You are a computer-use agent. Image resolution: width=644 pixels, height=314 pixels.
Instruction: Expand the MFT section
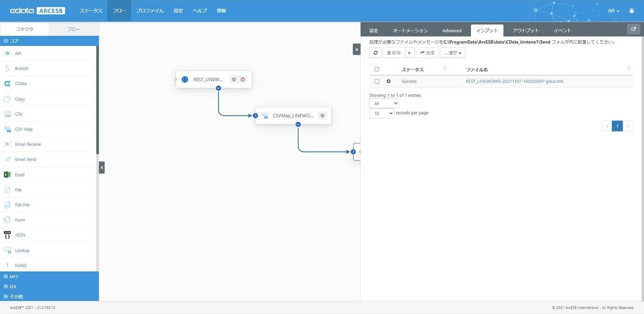pos(49,276)
